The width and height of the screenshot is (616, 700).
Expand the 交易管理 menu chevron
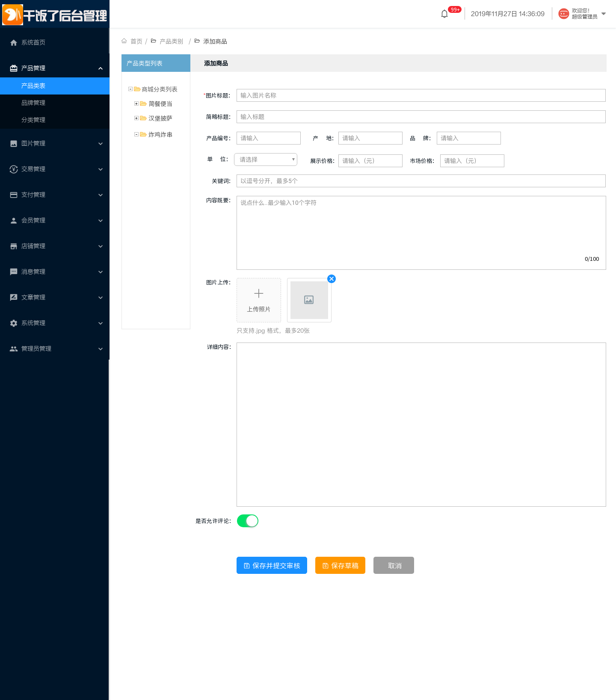coord(101,169)
